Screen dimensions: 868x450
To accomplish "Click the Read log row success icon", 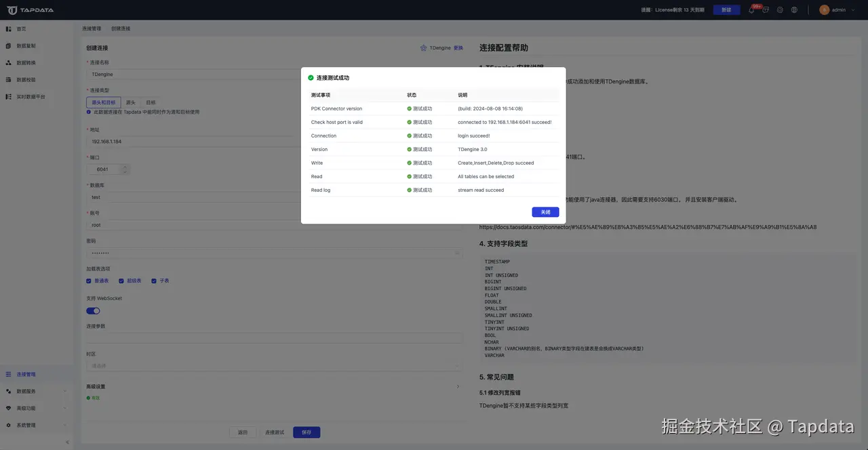I will point(410,190).
